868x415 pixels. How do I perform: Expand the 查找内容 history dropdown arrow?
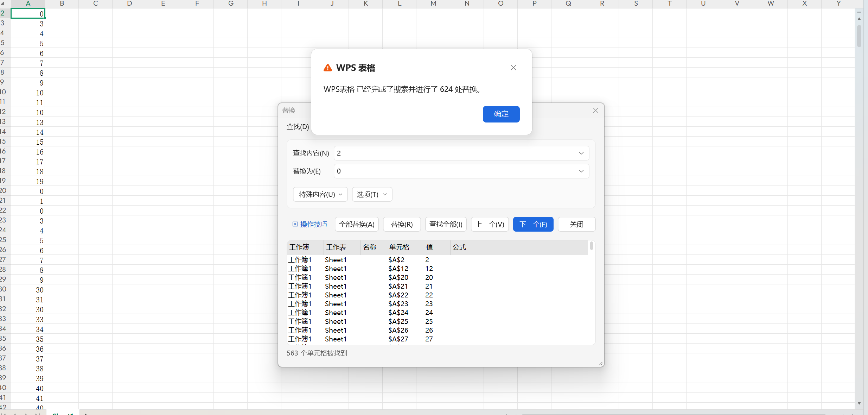[x=581, y=153]
